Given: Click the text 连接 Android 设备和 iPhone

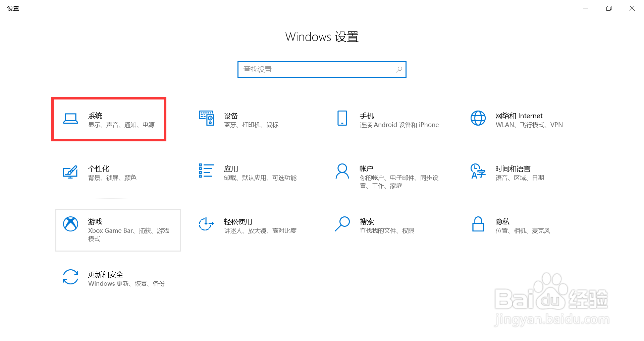Looking at the screenshot, I should click(399, 125).
